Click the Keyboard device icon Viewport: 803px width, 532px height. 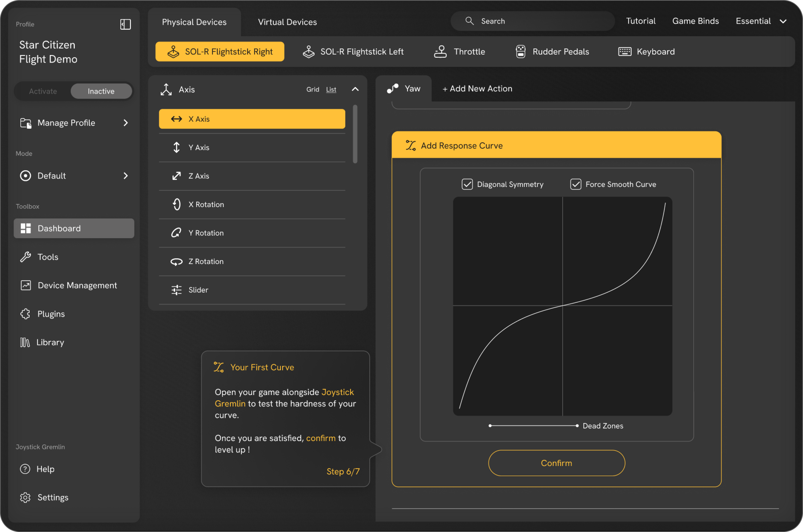[x=625, y=52]
